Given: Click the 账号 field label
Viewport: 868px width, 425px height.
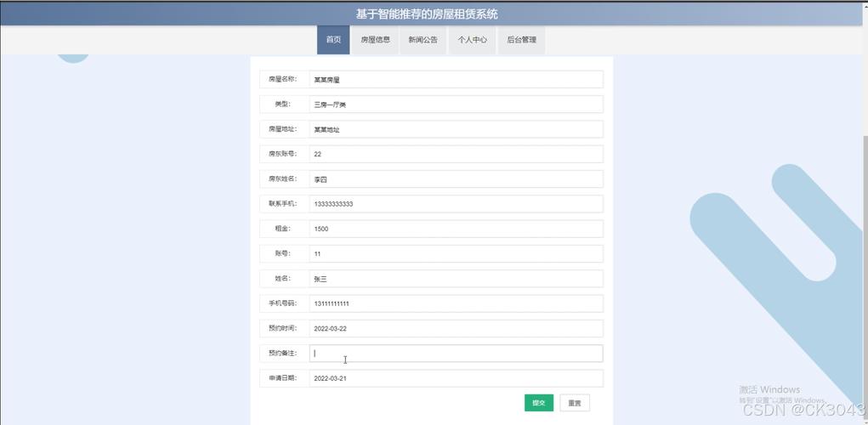Looking at the screenshot, I should click(283, 253).
